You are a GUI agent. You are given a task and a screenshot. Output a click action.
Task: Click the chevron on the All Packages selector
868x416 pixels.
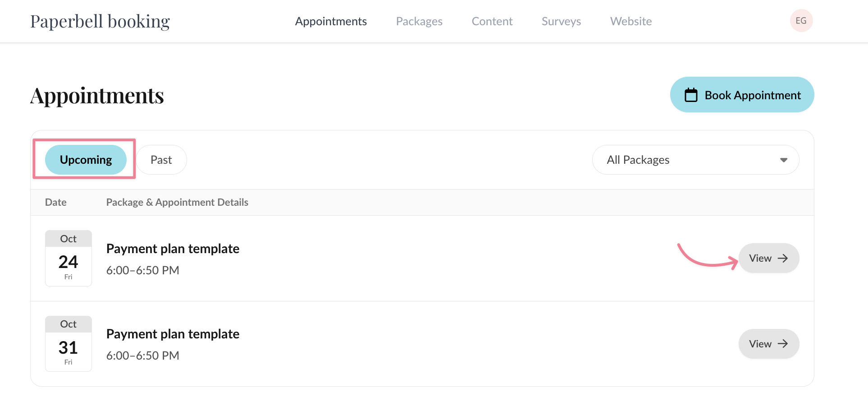point(785,160)
